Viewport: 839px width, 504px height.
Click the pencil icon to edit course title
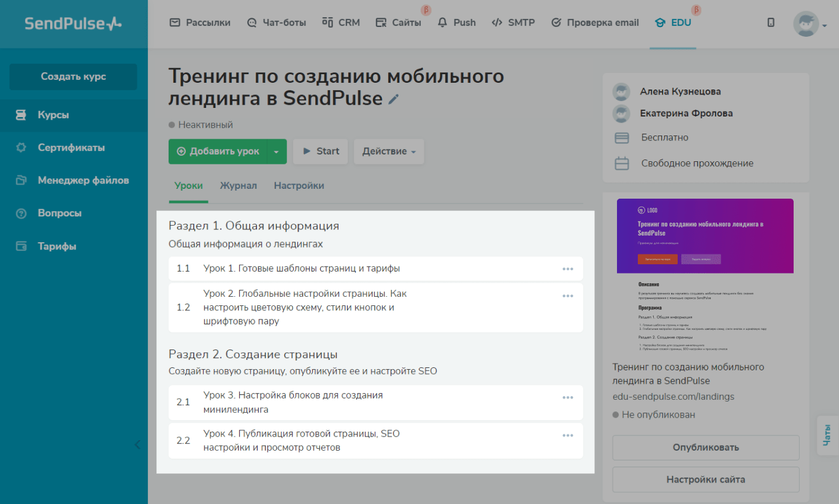(394, 99)
